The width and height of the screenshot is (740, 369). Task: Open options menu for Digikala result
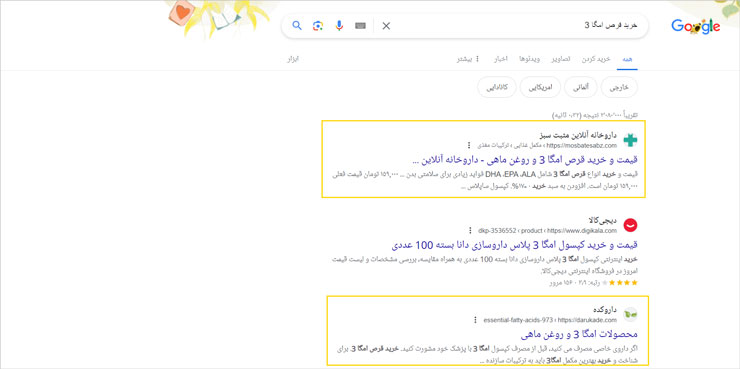(470, 231)
